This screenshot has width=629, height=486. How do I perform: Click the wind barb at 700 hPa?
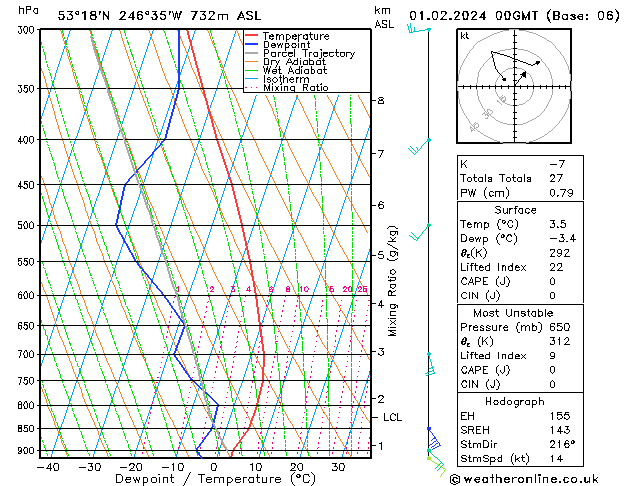(430, 364)
